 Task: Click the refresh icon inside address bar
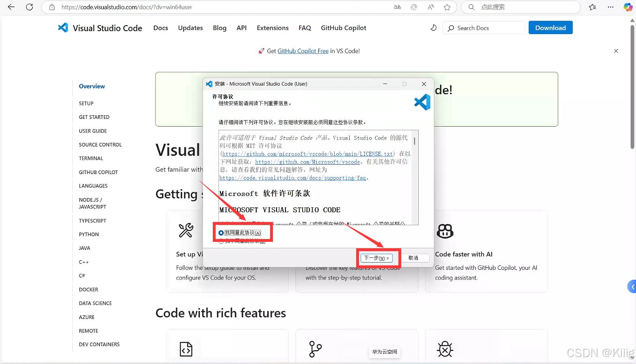tap(414, 7)
